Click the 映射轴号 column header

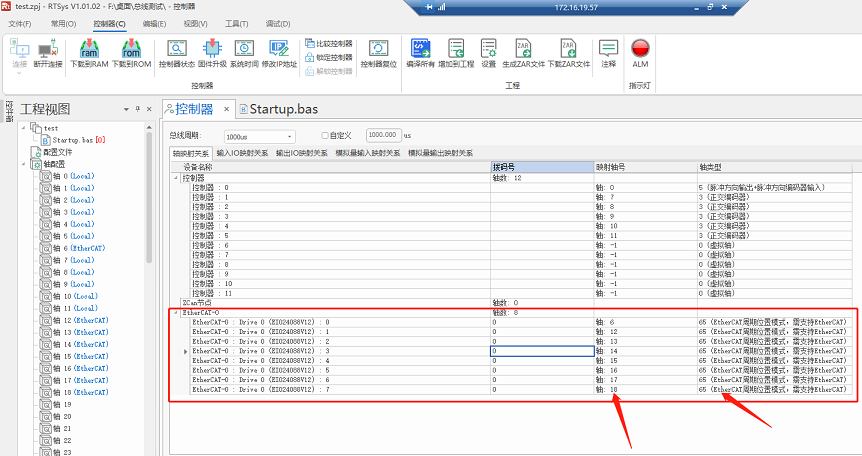coord(646,167)
